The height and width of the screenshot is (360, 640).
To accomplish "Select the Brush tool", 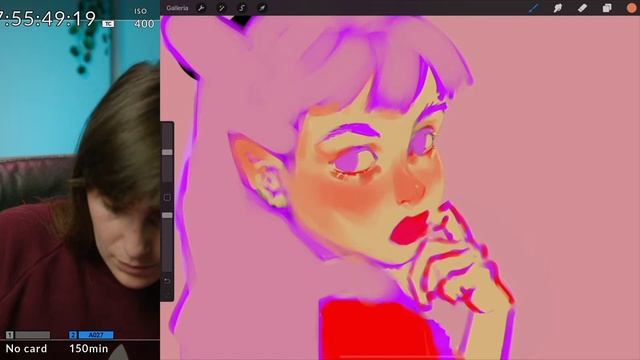I will pos(533,8).
